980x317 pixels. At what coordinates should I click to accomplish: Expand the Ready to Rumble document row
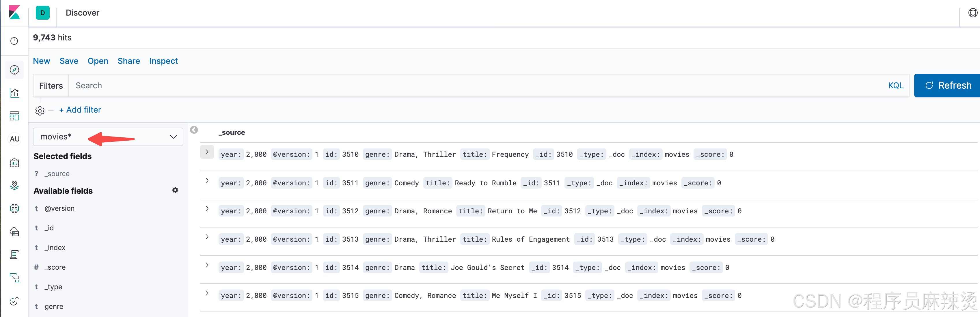point(207,180)
